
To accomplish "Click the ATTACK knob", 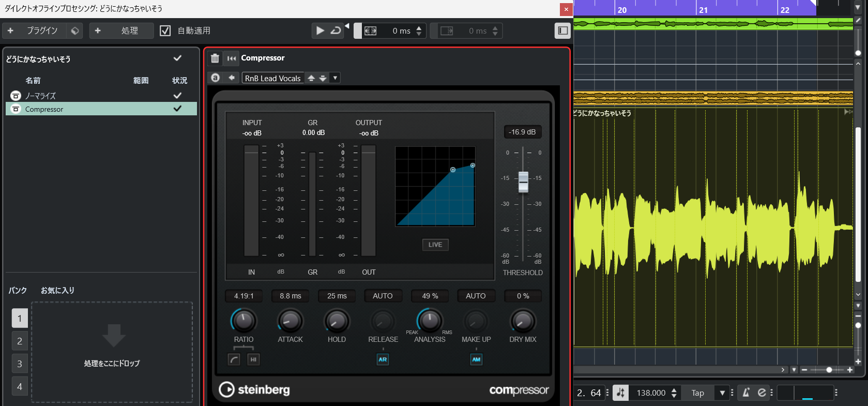I will point(290,321).
